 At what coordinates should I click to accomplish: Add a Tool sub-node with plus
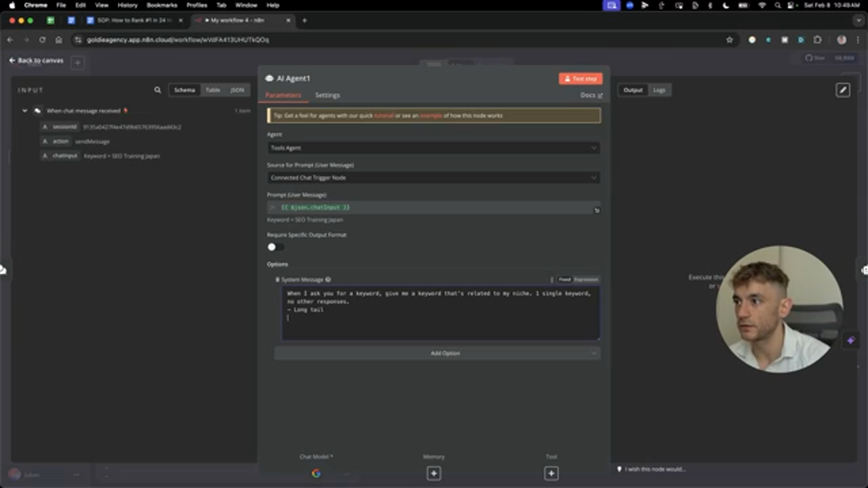coord(551,474)
